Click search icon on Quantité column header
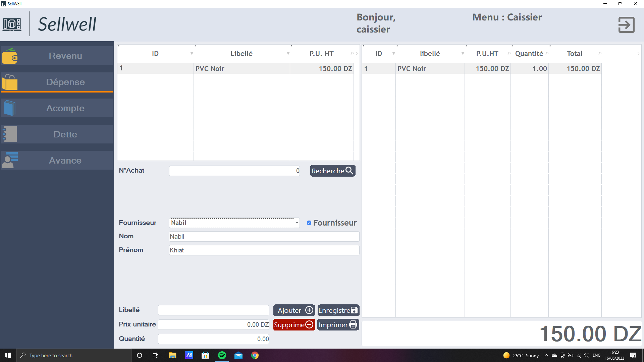Viewport: 644px width, 362px height. pyautogui.click(x=547, y=54)
